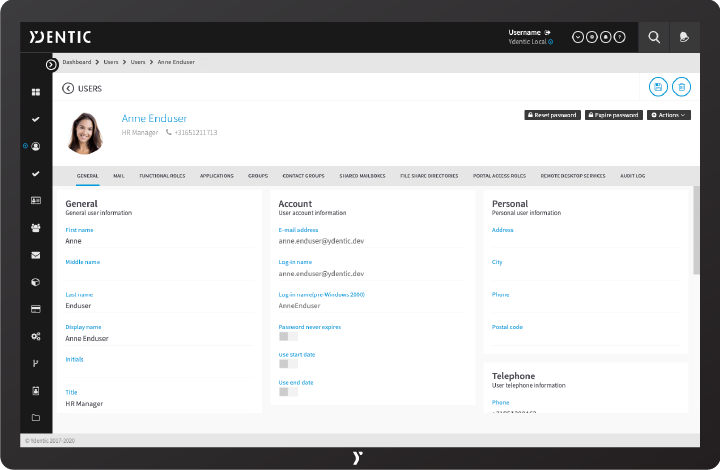The height and width of the screenshot is (470, 720).
Task: Switch to the Mail tab
Action: click(119, 176)
